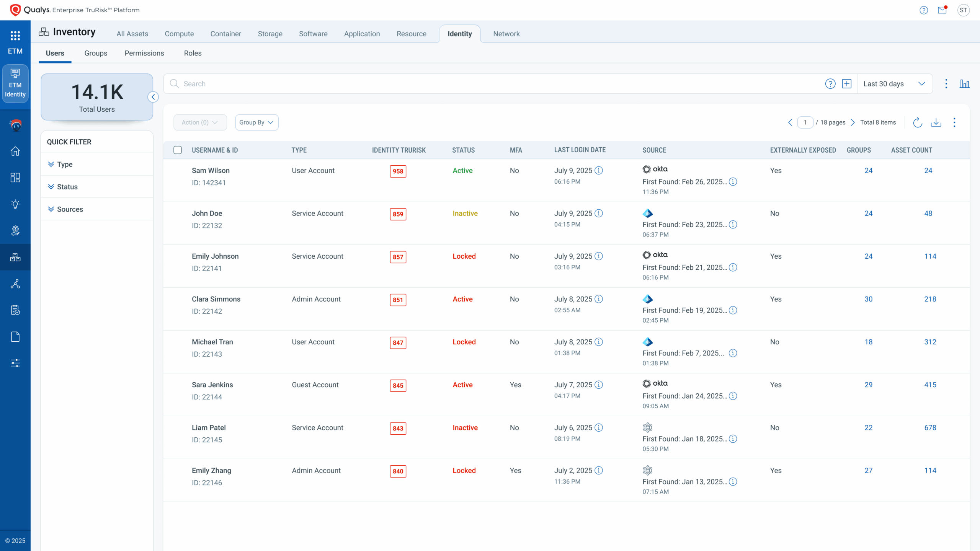Open the chart view icon beside search

(x=964, y=84)
